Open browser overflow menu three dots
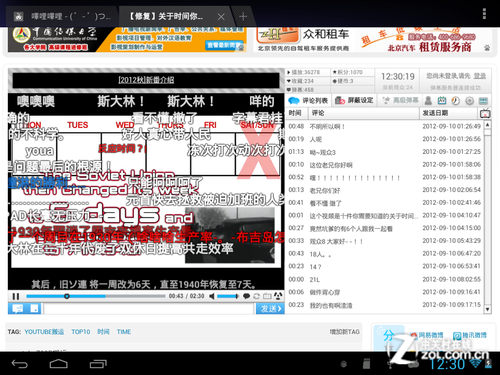This screenshot has width=500, height=375. pos(484,14)
